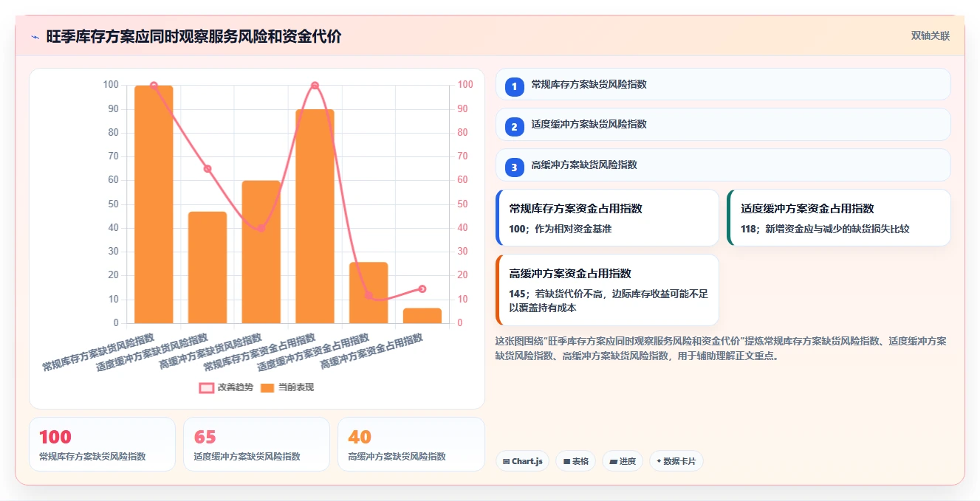This screenshot has width=980, height=501.
Task: Click the text 118；新增资金应与减少的缺货损失比较
Action: (825, 229)
